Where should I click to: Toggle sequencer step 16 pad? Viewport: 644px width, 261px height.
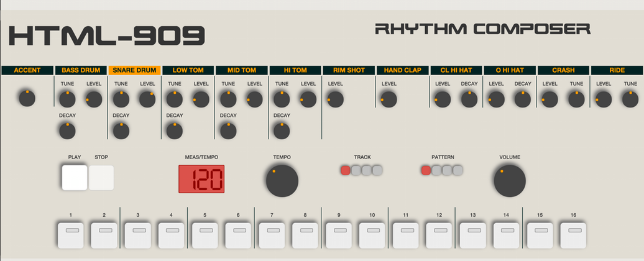573,236
